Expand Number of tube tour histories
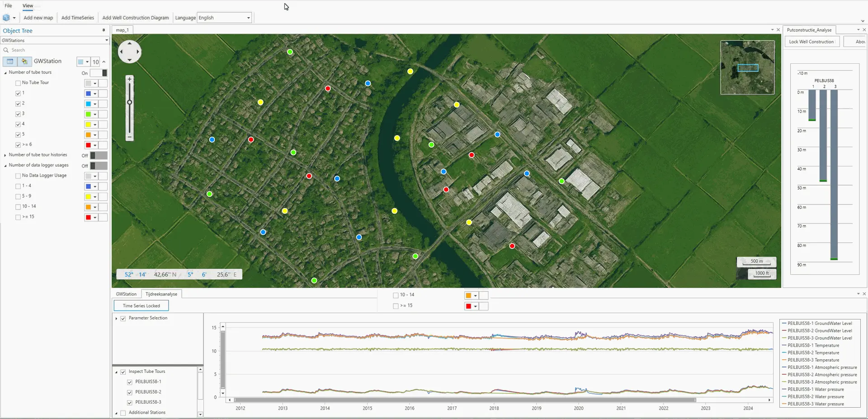 (x=5, y=155)
